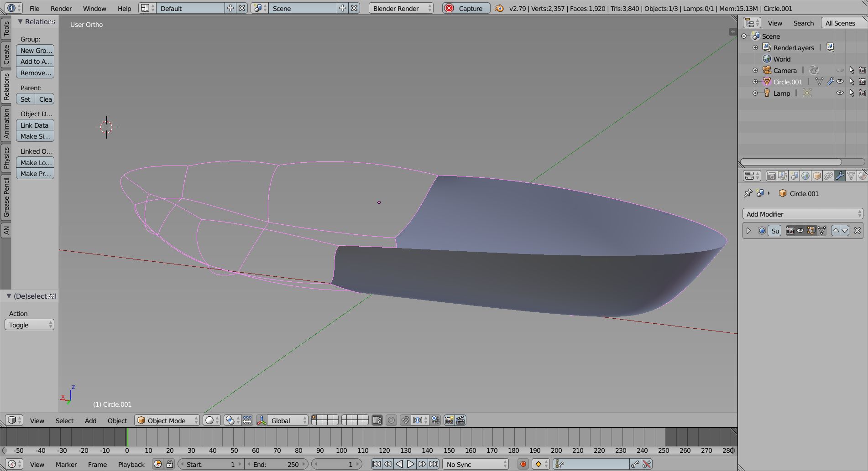
Task: Toggle Lamp visibility eye in outliner
Action: (x=840, y=93)
